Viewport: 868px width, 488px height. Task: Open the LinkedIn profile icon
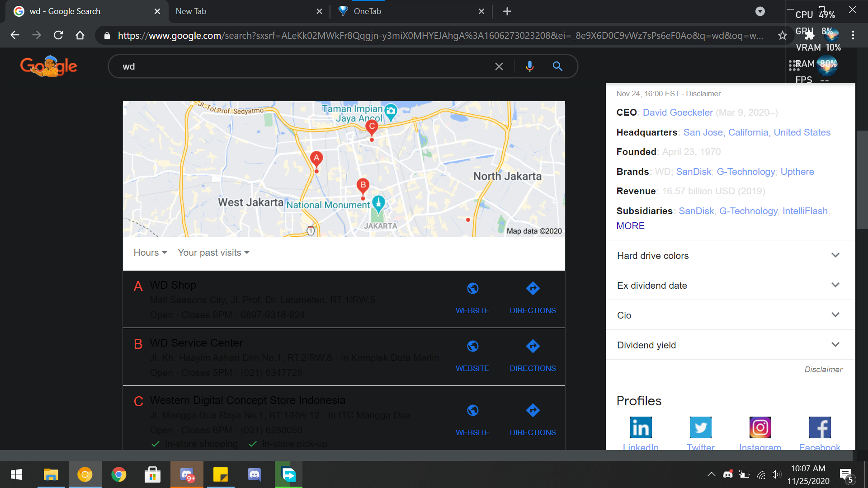click(x=641, y=427)
